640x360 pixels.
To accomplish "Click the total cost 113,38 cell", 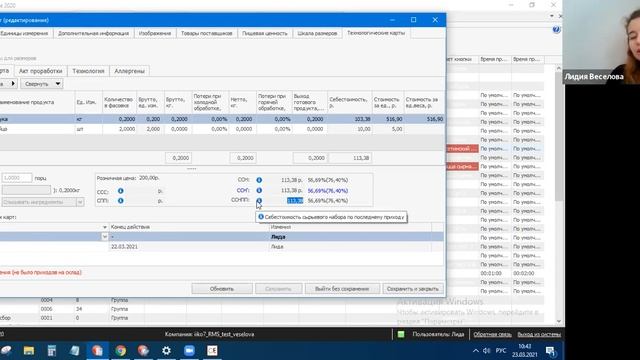I will [x=350, y=158].
